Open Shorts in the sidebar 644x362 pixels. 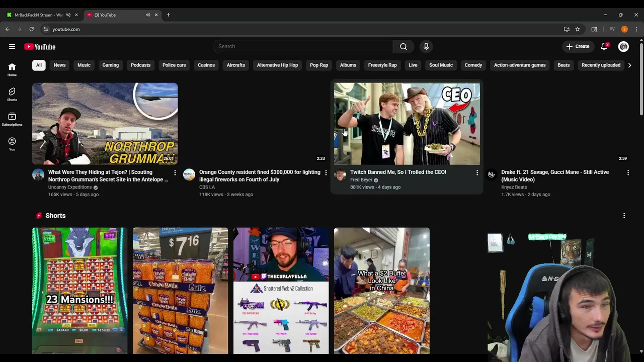[12, 94]
